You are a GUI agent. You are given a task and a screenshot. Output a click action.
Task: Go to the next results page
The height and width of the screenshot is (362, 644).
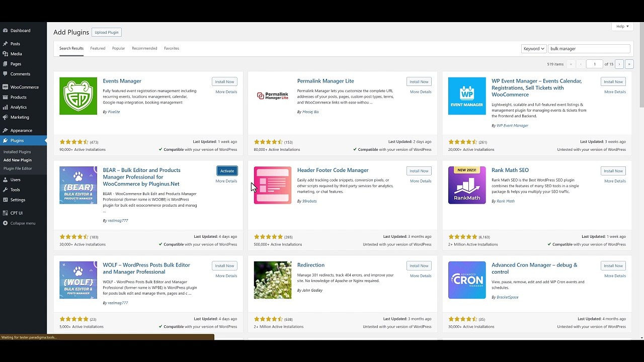tap(619, 64)
